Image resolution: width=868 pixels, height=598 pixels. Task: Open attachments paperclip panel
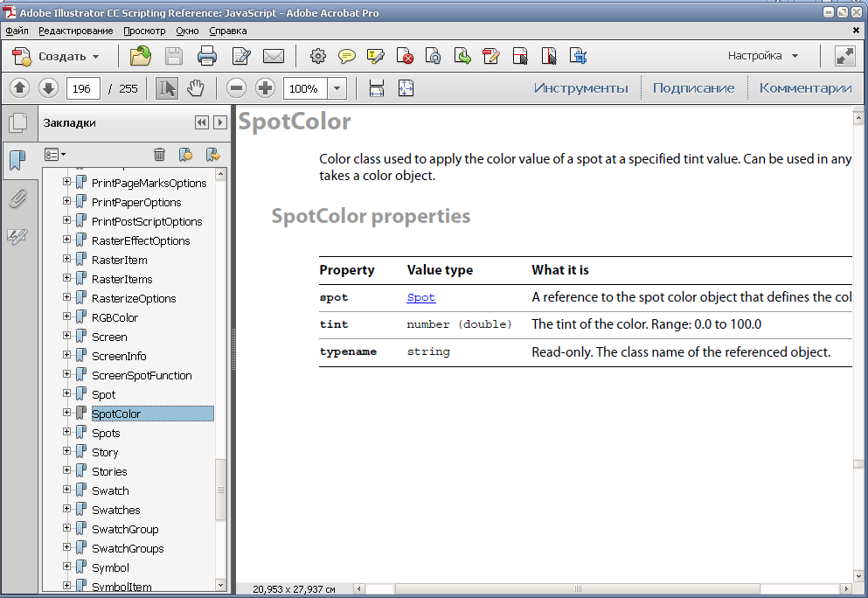tap(17, 198)
